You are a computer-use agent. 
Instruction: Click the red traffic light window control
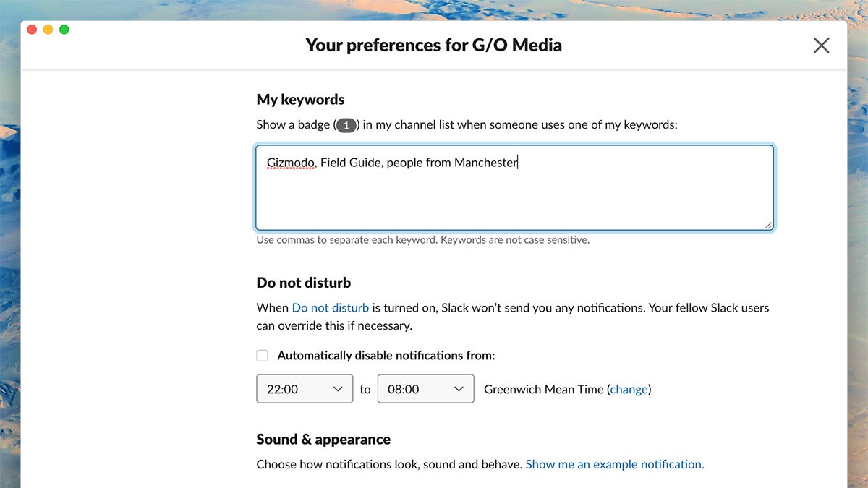point(31,29)
